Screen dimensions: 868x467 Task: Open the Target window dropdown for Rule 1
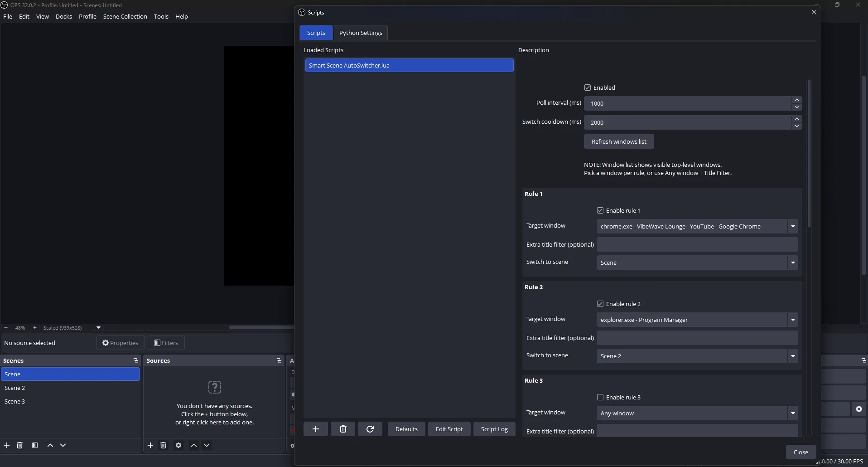[793, 226]
